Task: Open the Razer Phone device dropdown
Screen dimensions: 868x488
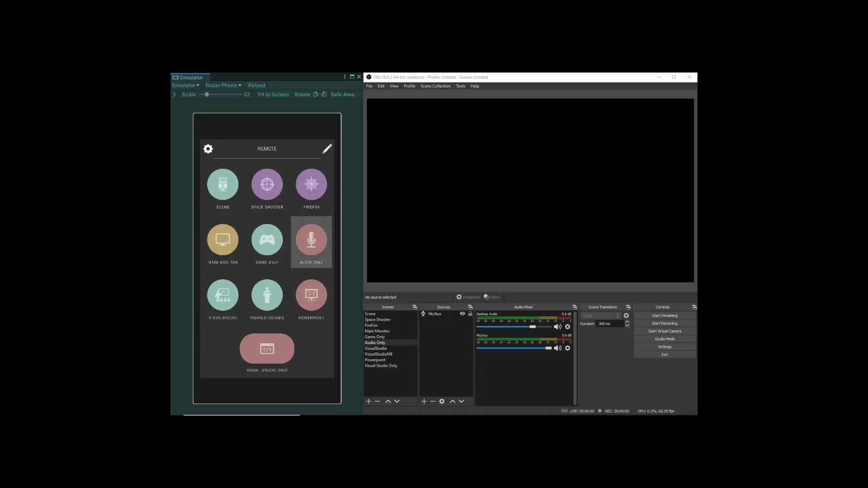Action: (223, 85)
